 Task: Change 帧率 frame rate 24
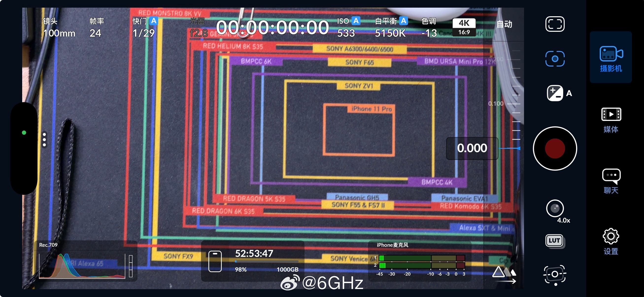(97, 28)
